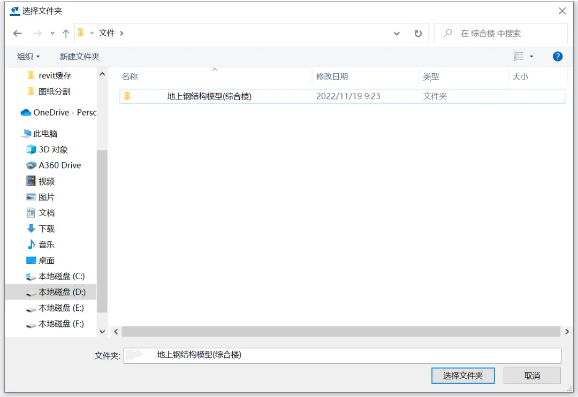Open the 组织 menu
The width and height of the screenshot is (578, 397).
pyautogui.click(x=28, y=56)
